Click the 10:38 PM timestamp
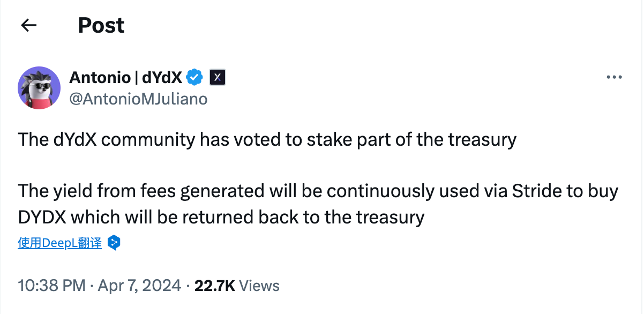The width and height of the screenshot is (644, 314). pyautogui.click(x=51, y=285)
